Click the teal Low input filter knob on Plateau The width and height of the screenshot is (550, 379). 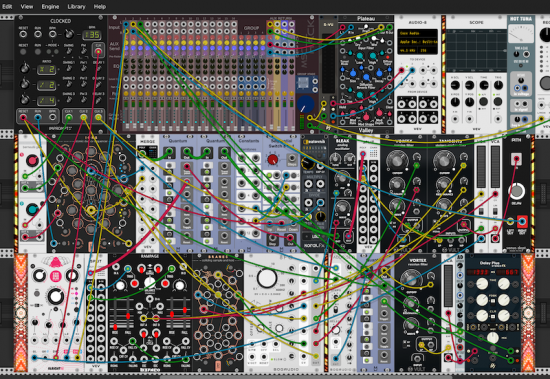click(360, 56)
